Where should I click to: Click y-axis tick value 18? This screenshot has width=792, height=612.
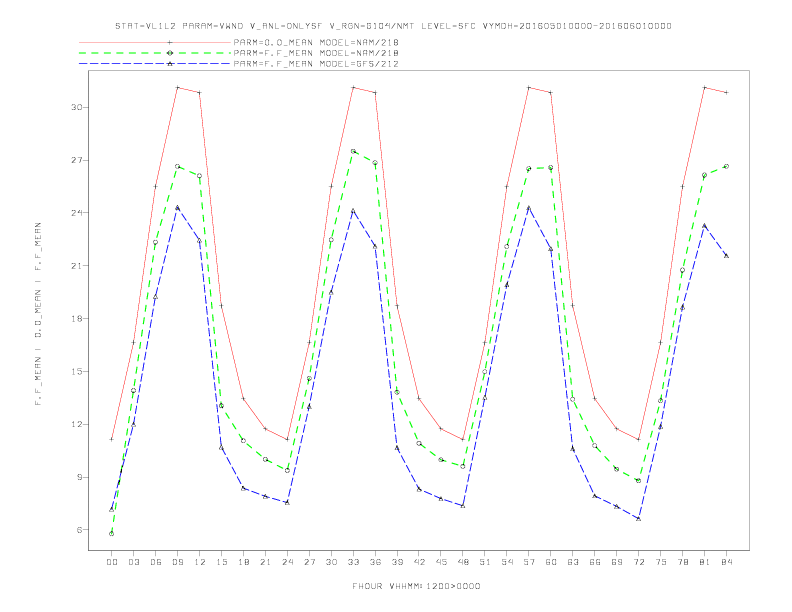77,319
